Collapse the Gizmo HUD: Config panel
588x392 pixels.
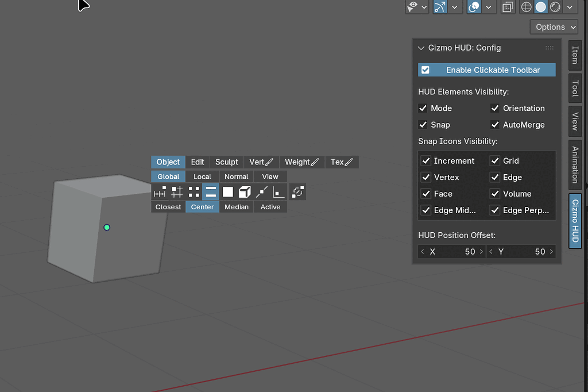[421, 48]
